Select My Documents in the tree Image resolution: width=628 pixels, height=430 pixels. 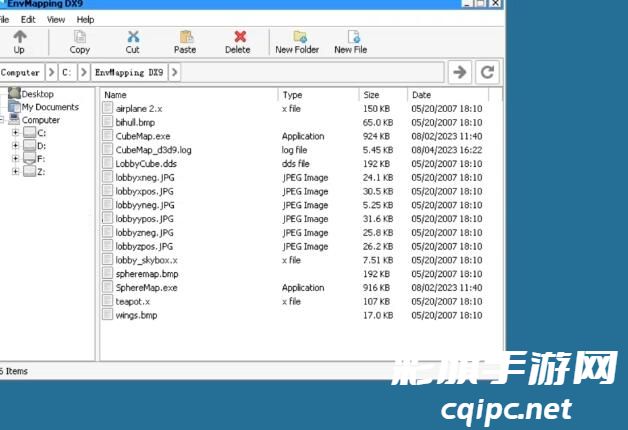pyautogui.click(x=49, y=107)
